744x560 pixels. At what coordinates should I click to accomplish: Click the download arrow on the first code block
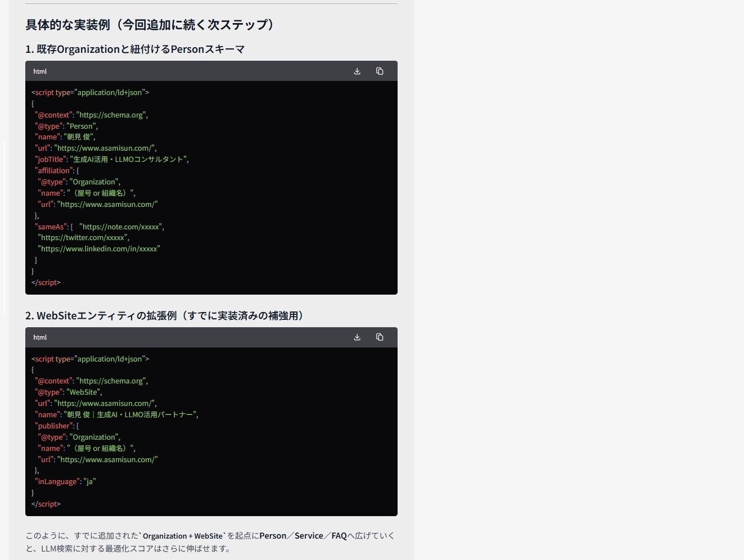pyautogui.click(x=357, y=71)
